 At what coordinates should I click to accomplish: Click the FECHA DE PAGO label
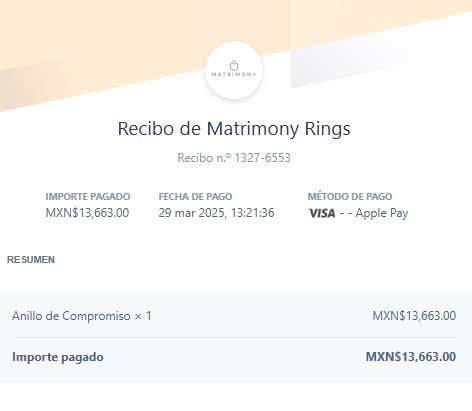click(x=195, y=197)
